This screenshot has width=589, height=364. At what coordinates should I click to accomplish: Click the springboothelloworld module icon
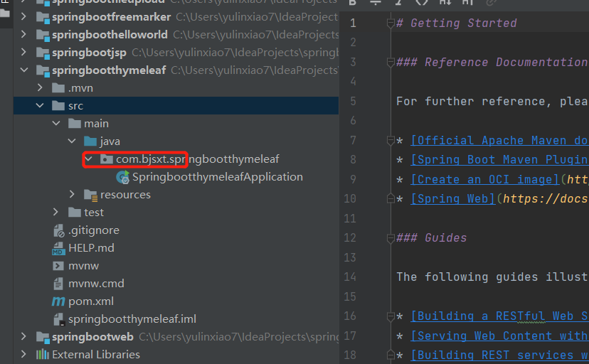coord(43,36)
